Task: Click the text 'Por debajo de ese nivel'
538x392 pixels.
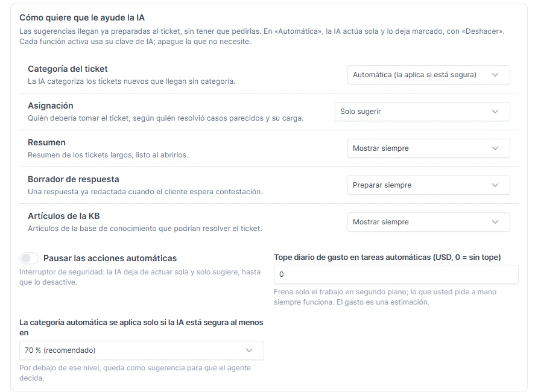Action: [60, 368]
